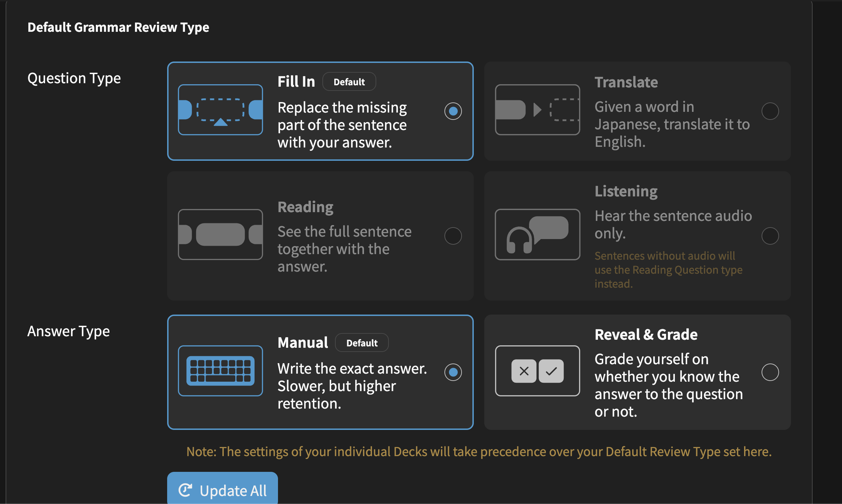Click the Reveal & Grade title
The height and width of the screenshot is (504, 842).
(646, 334)
